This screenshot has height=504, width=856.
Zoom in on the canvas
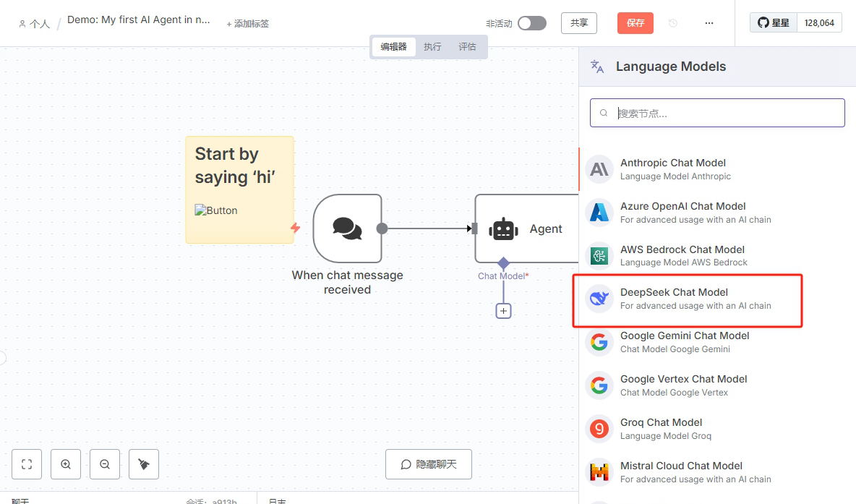tap(66, 464)
